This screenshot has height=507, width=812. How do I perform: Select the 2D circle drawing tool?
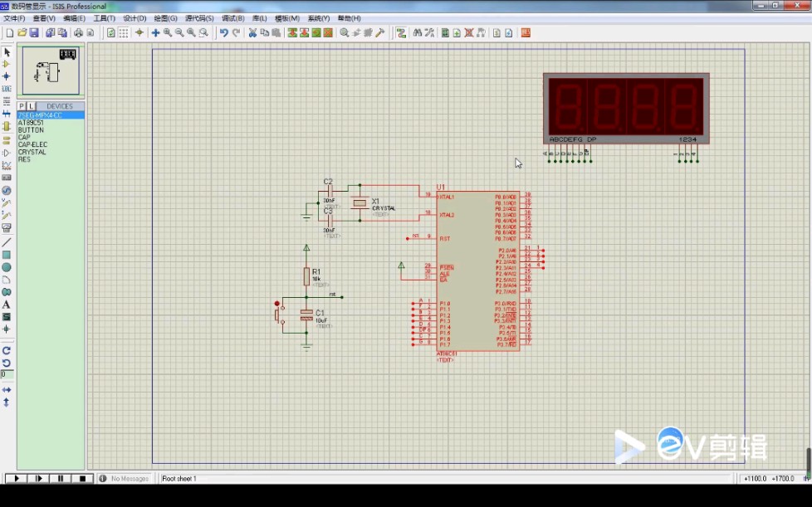click(7, 267)
